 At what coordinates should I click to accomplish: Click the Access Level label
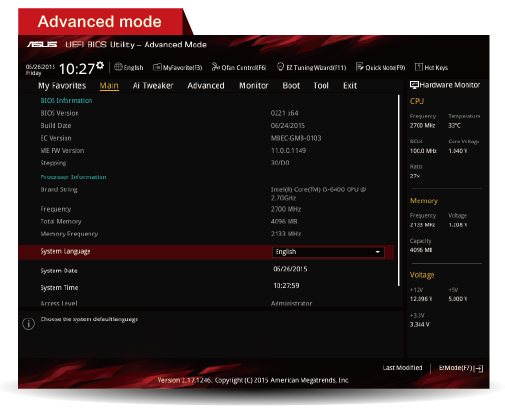tap(59, 303)
